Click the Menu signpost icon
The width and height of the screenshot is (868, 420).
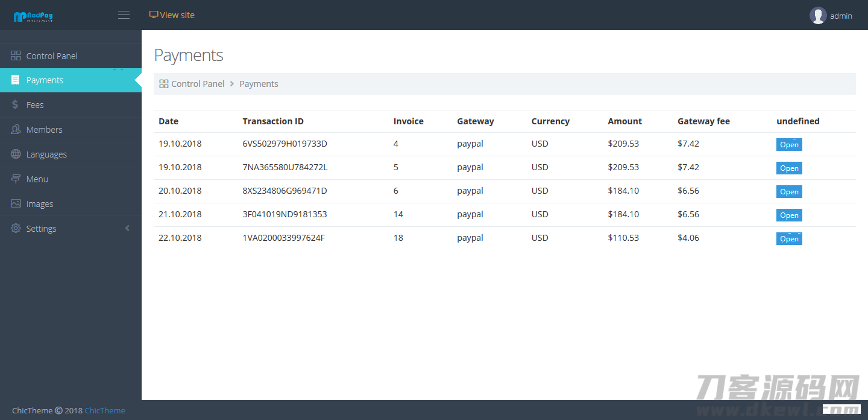pos(16,179)
